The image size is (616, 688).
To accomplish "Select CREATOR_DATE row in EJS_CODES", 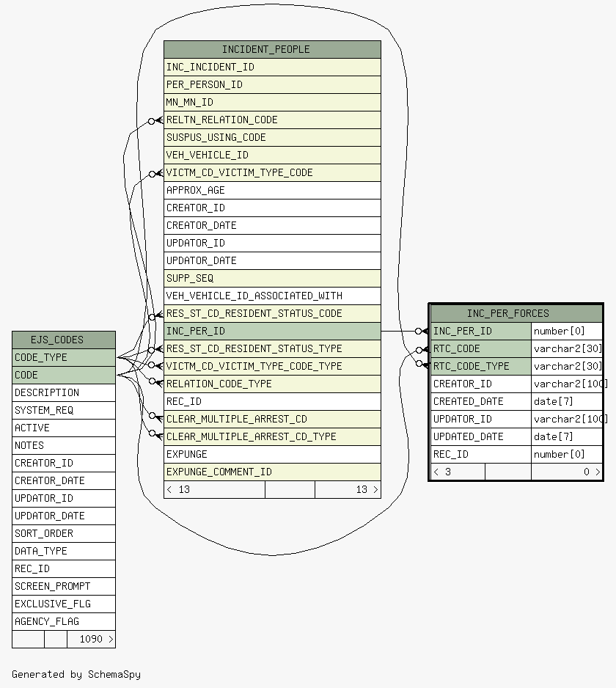I will (x=64, y=481).
